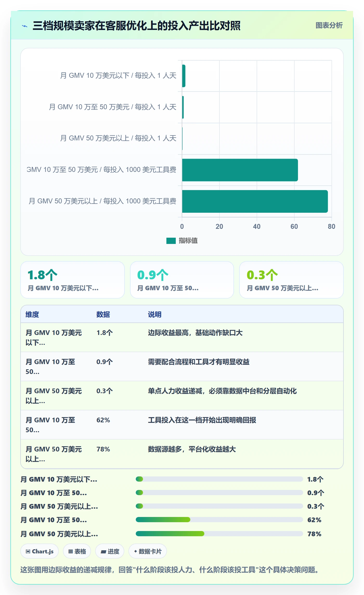The image size is (364, 595).
Task: Select the 0.9个 data card
Action: pyautogui.click(x=182, y=280)
